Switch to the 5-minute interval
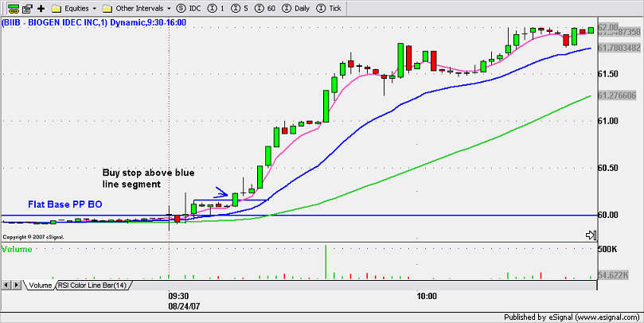 240,8
